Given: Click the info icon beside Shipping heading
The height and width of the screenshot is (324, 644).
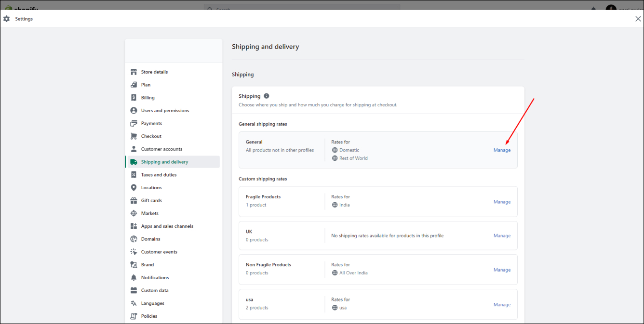Looking at the screenshot, I should click(267, 96).
